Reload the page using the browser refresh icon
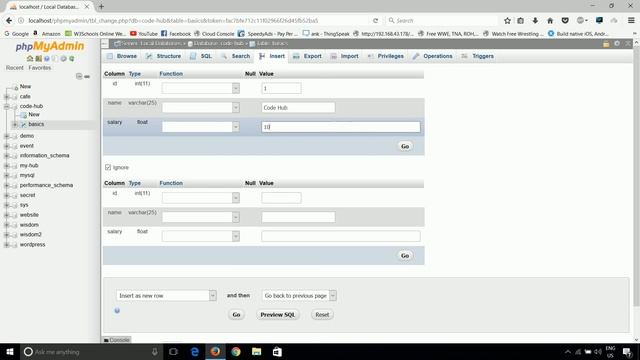 tap(376, 20)
